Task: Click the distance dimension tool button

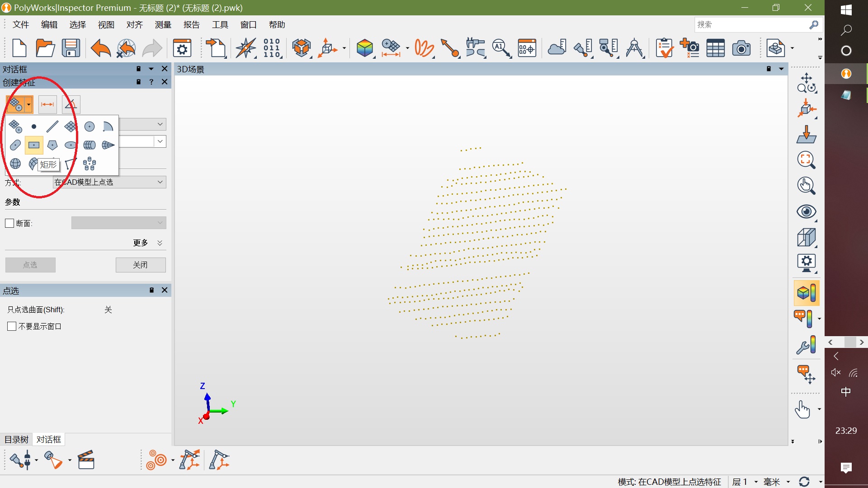Action: (47, 104)
